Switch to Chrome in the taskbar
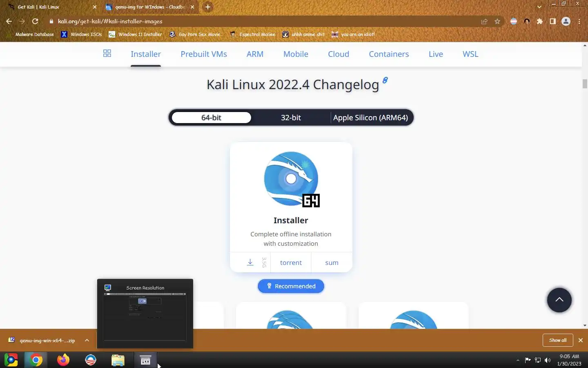The width and height of the screenshot is (588, 368). 36,360
